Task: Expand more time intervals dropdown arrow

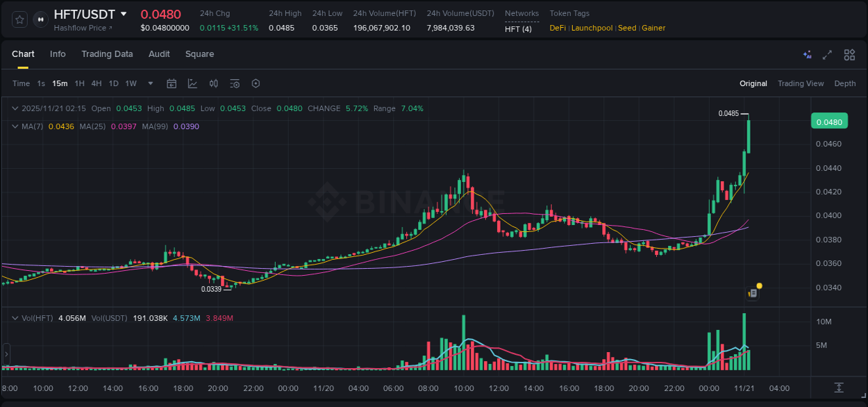Action: pos(151,83)
